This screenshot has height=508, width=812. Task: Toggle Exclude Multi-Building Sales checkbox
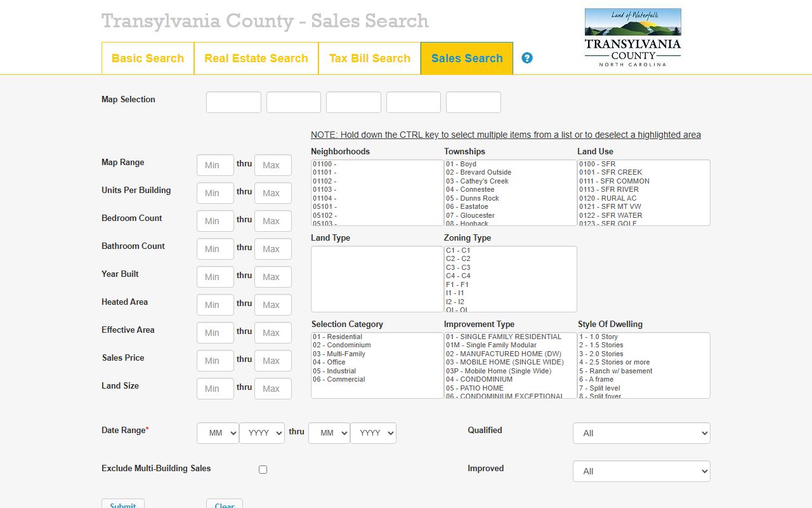[263, 469]
